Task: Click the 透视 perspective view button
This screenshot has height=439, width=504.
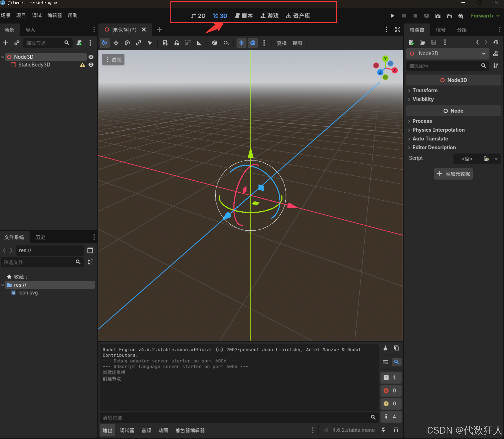Action: pos(113,60)
